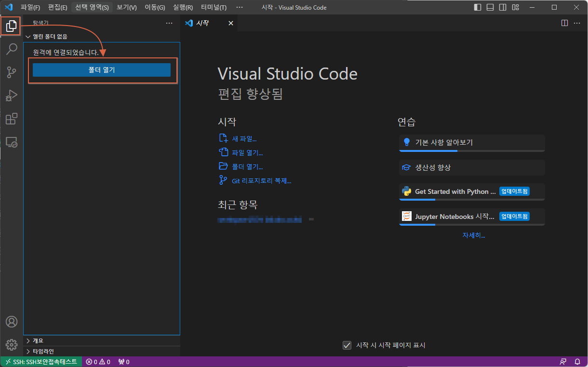The height and width of the screenshot is (367, 588).
Task: Click the 파일 열기 icon on Welcome page
Action: (223, 152)
